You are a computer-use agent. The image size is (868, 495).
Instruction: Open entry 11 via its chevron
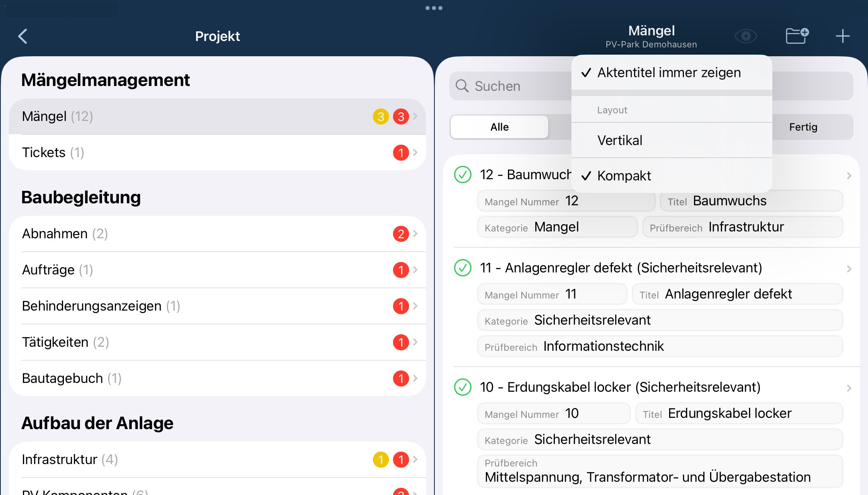pyautogui.click(x=849, y=269)
